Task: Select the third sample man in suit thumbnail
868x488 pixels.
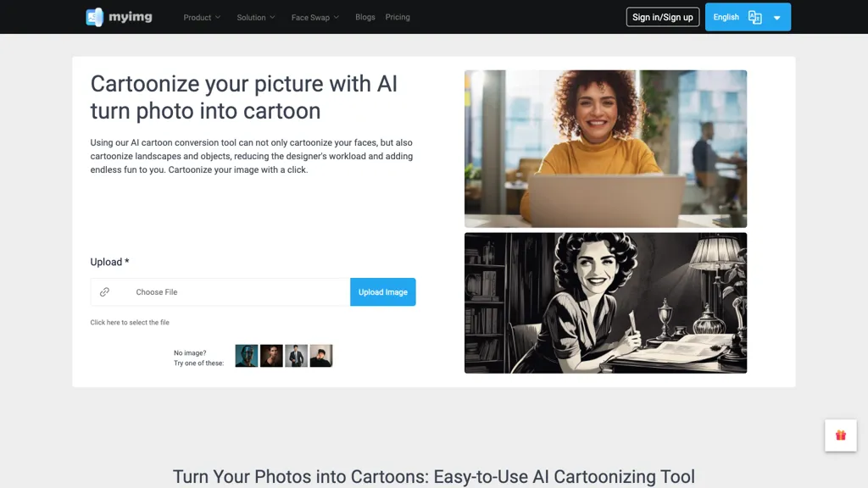Action: (x=296, y=356)
